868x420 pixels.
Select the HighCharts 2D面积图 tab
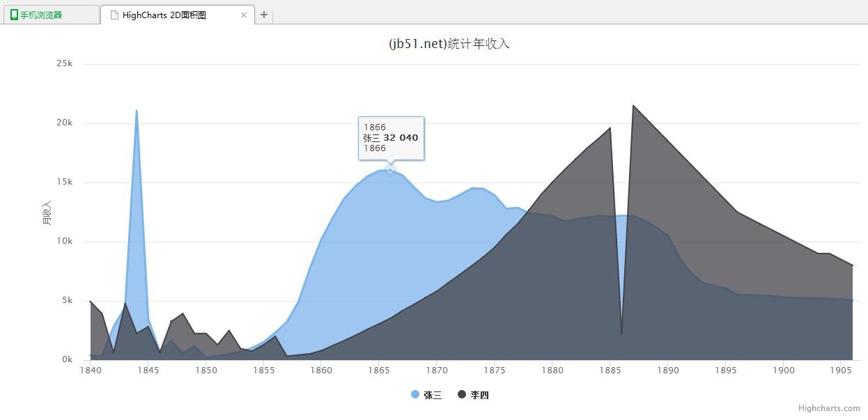tap(164, 15)
